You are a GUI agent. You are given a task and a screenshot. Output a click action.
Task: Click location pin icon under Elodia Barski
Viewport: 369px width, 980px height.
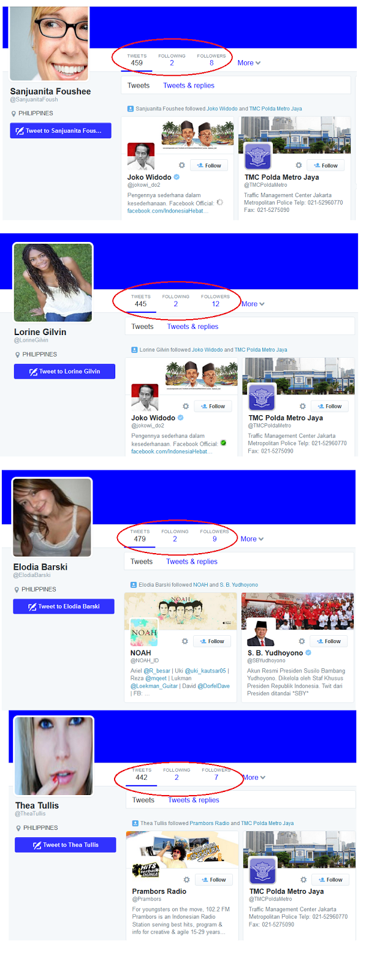(17, 590)
